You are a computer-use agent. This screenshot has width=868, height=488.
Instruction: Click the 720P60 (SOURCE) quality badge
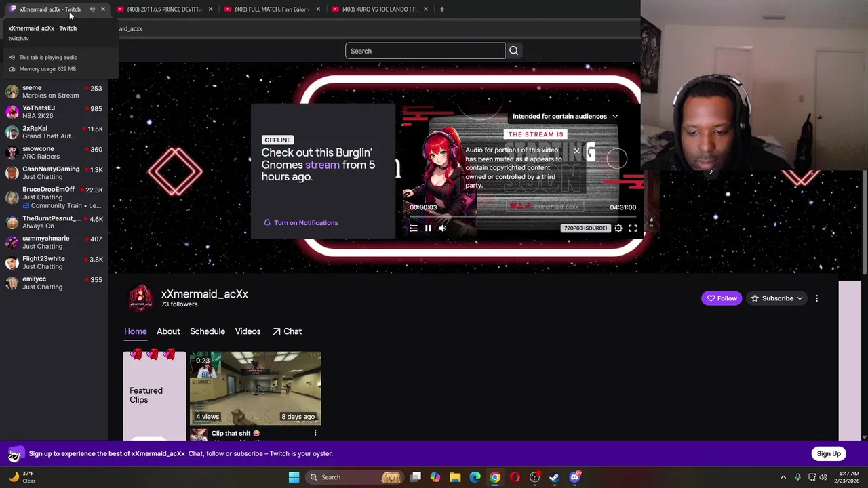tap(585, 228)
